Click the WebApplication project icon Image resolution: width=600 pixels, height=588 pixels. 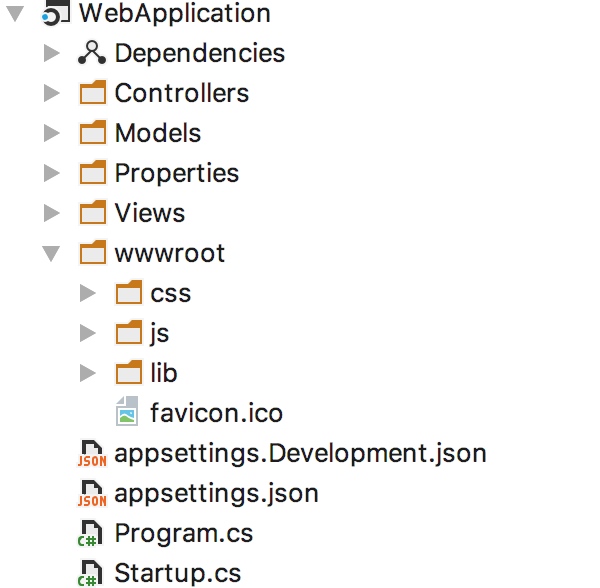[56, 14]
